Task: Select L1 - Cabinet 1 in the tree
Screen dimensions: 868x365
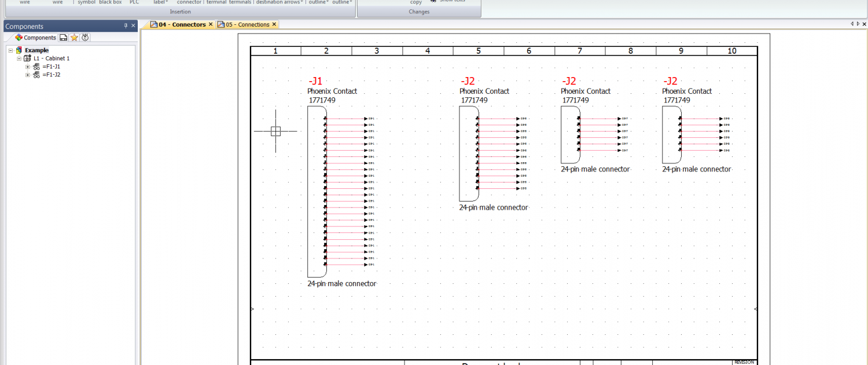Action: [52, 59]
